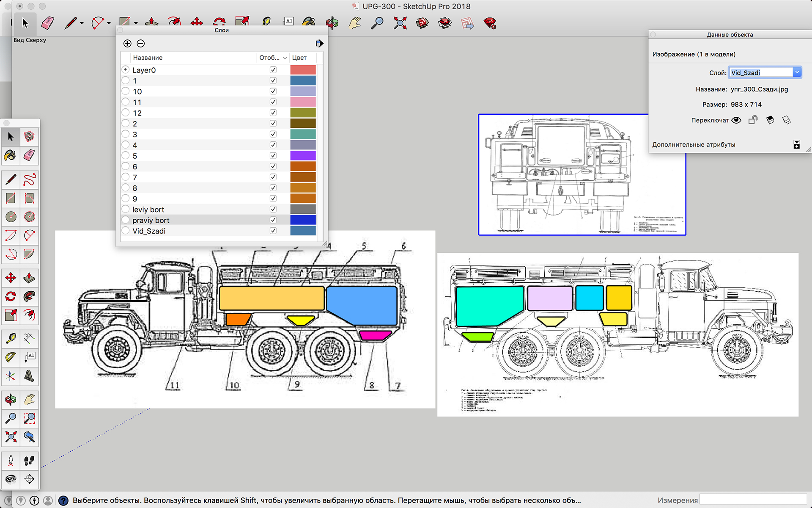Select the Paint Bucket tool in left palette

(11, 155)
